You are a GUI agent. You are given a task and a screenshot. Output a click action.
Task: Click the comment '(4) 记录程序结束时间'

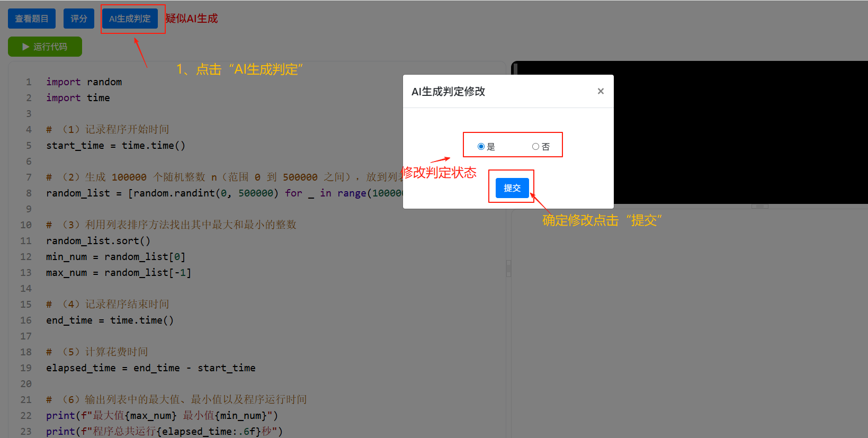(x=115, y=305)
